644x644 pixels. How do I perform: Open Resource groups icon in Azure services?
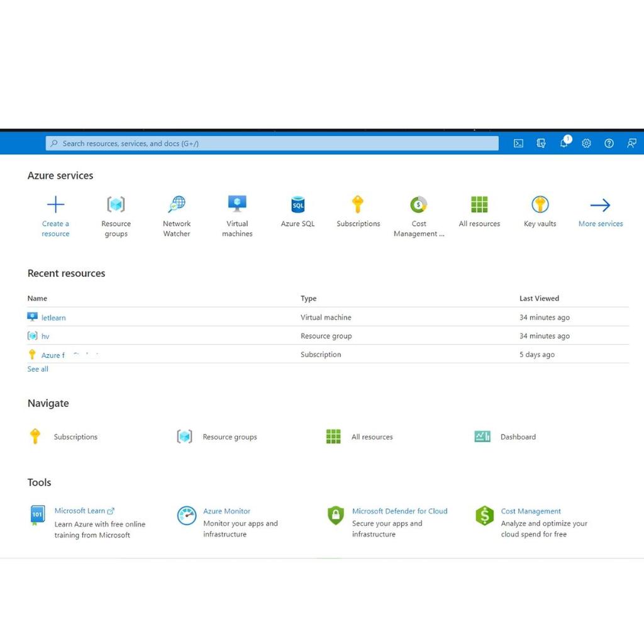(116, 204)
